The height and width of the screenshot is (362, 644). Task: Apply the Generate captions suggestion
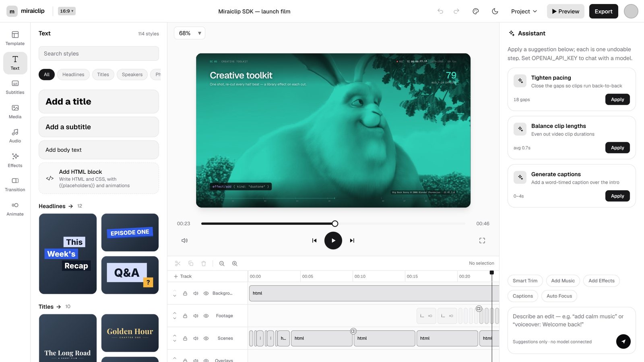[617, 196]
